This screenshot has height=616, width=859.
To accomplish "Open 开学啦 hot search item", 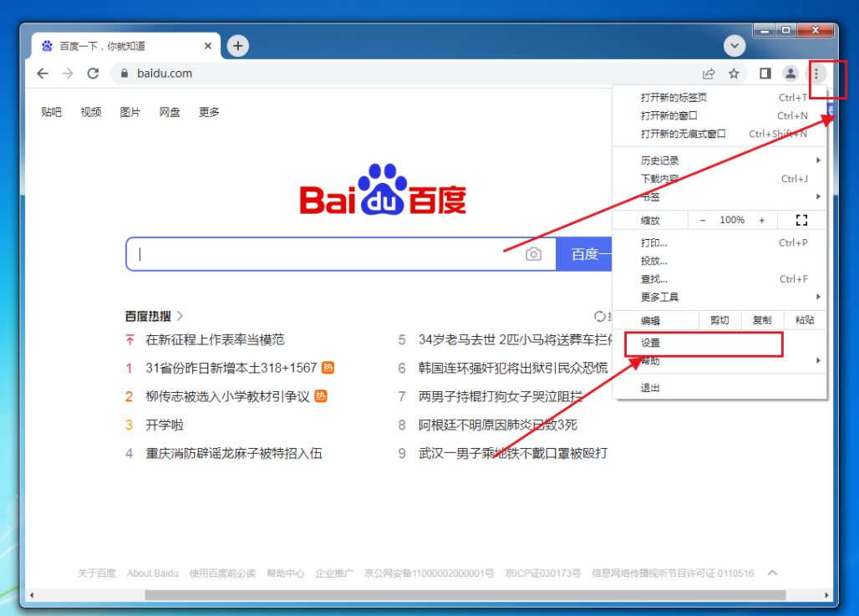I will tap(165, 425).
